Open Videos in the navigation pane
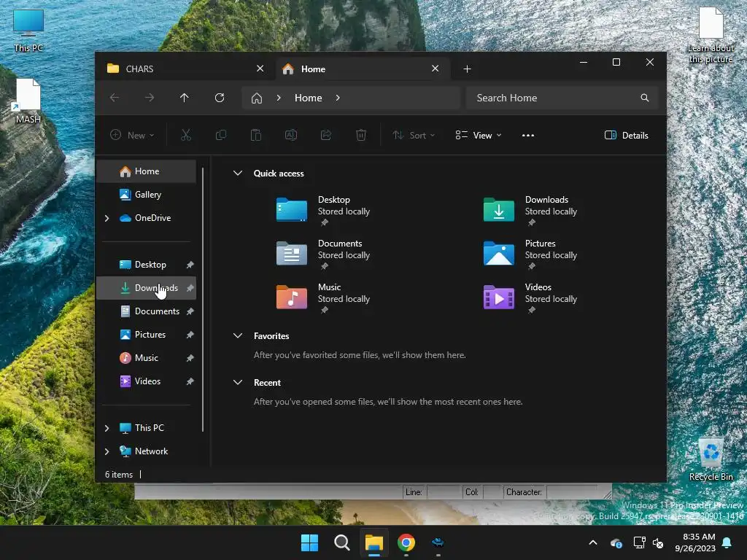Viewport: 747px width, 560px height. tap(146, 381)
